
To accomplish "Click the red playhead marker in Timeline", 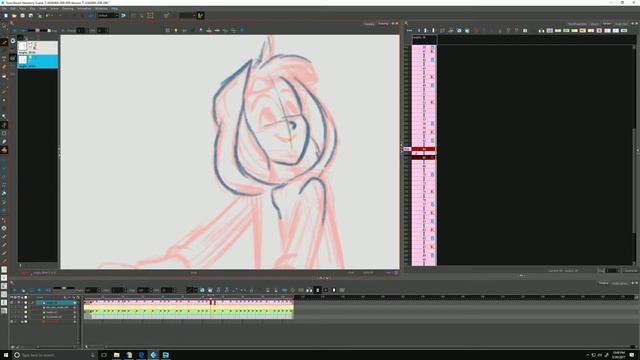I will click(x=212, y=302).
